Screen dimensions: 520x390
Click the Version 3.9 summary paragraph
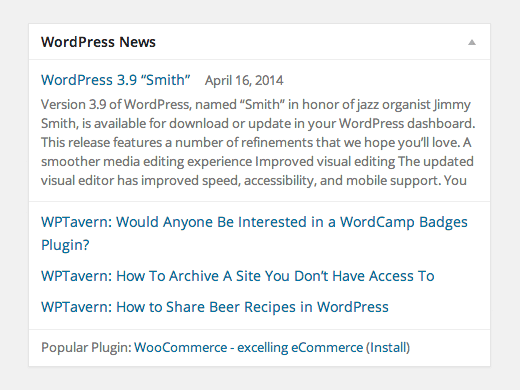point(258,142)
